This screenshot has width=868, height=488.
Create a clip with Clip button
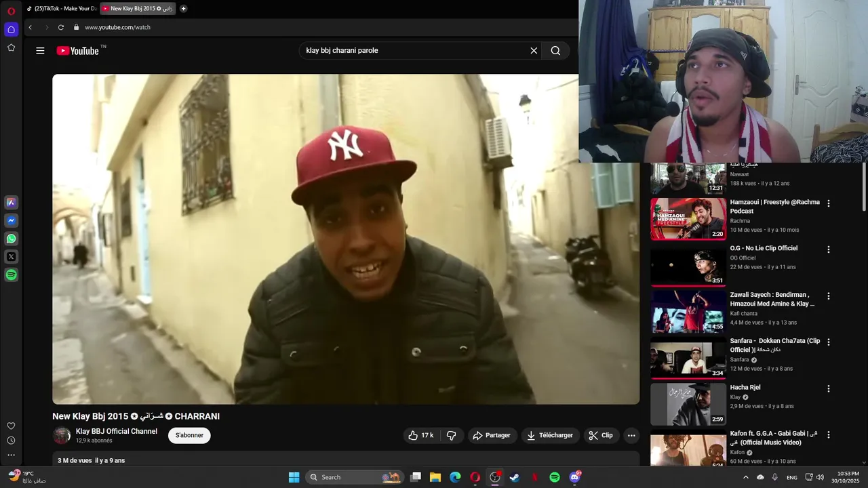(601, 435)
